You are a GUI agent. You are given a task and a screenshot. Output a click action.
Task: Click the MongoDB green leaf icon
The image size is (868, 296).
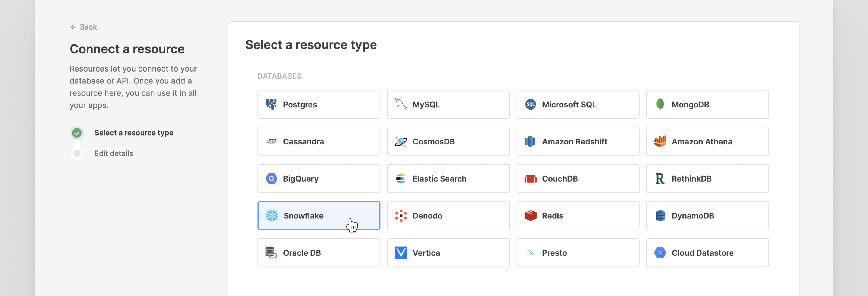[x=660, y=104]
